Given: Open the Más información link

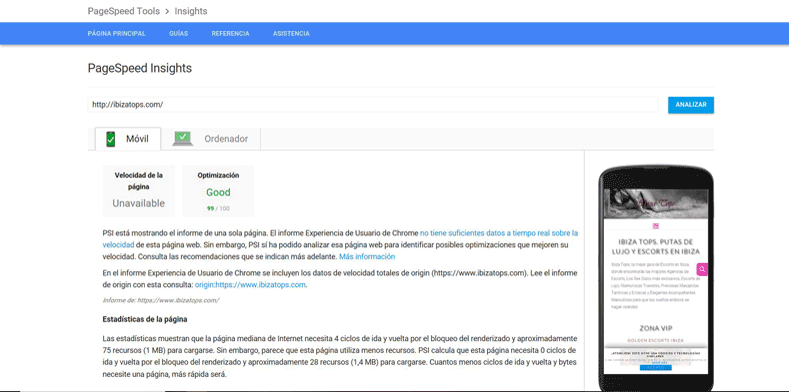Looking at the screenshot, I should (367, 257).
